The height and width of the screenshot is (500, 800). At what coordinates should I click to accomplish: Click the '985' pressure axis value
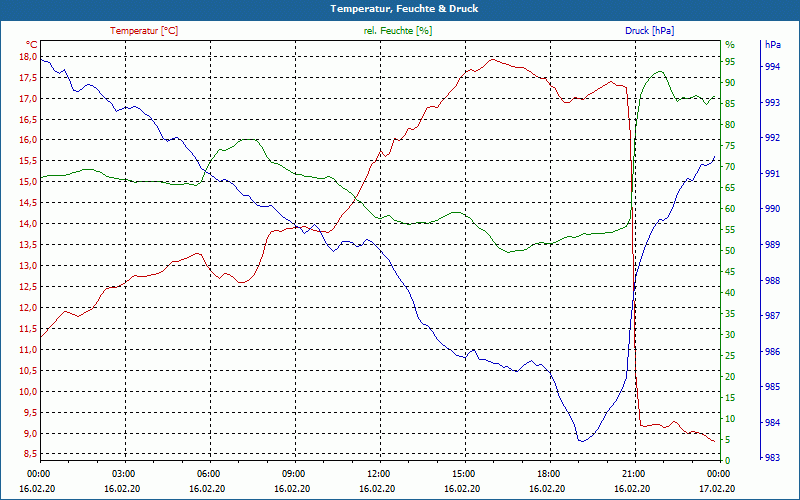tap(772, 387)
